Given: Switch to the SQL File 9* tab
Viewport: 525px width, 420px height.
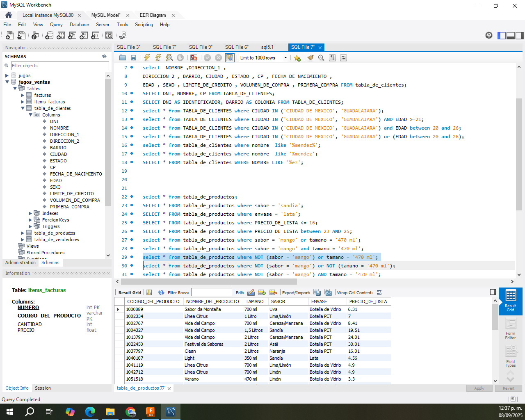Looking at the screenshot, I should (x=201, y=47).
